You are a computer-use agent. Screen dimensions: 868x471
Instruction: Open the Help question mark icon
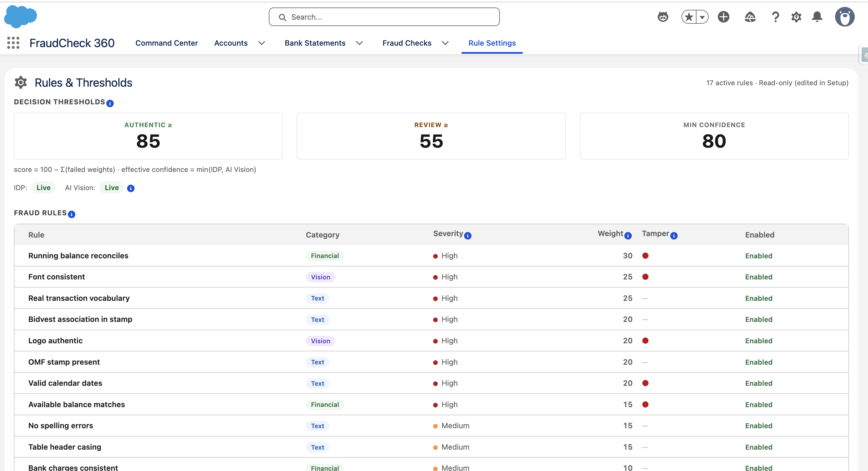pyautogui.click(x=775, y=17)
